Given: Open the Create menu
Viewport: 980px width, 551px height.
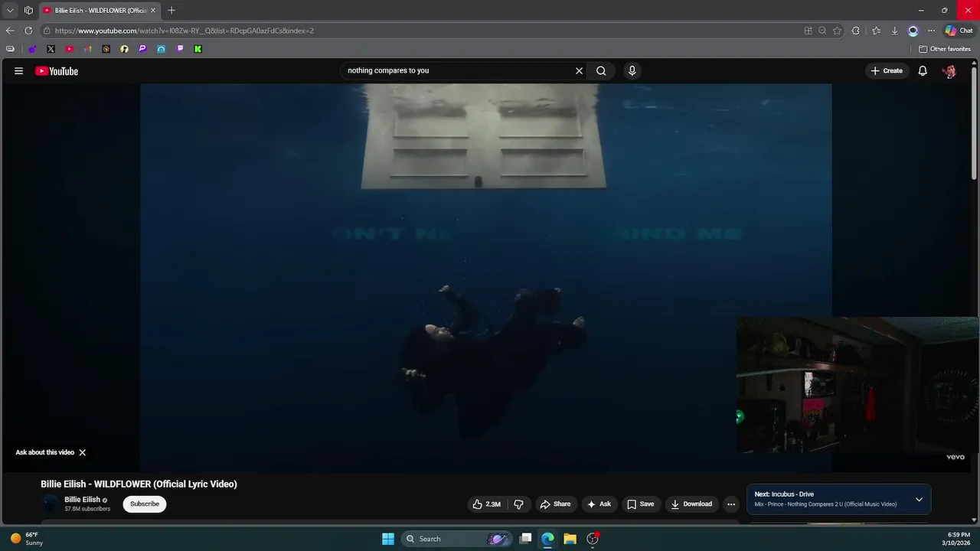Looking at the screenshot, I should [x=887, y=70].
